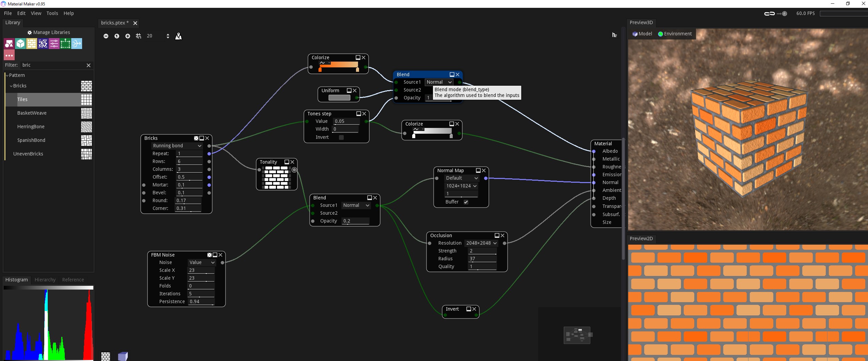Select the purple sliders filter library category

[54, 44]
